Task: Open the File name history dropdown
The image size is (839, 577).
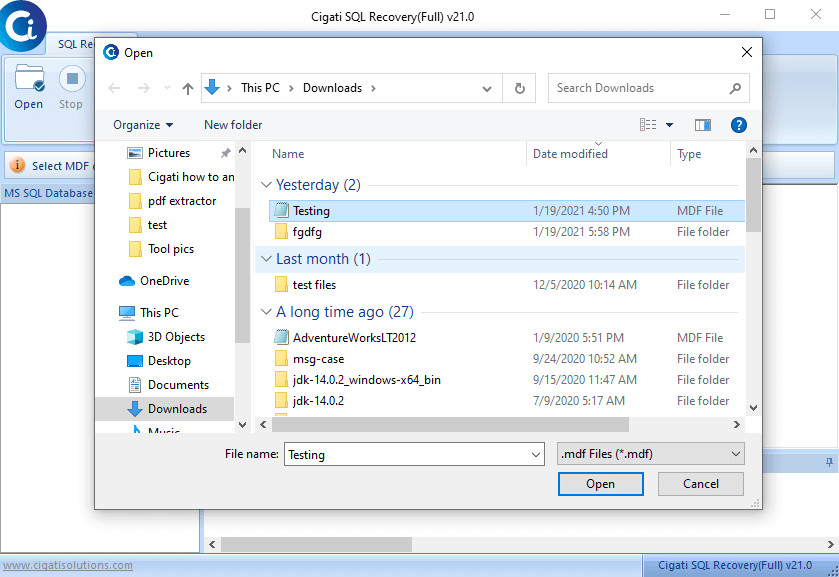Action: tap(536, 455)
